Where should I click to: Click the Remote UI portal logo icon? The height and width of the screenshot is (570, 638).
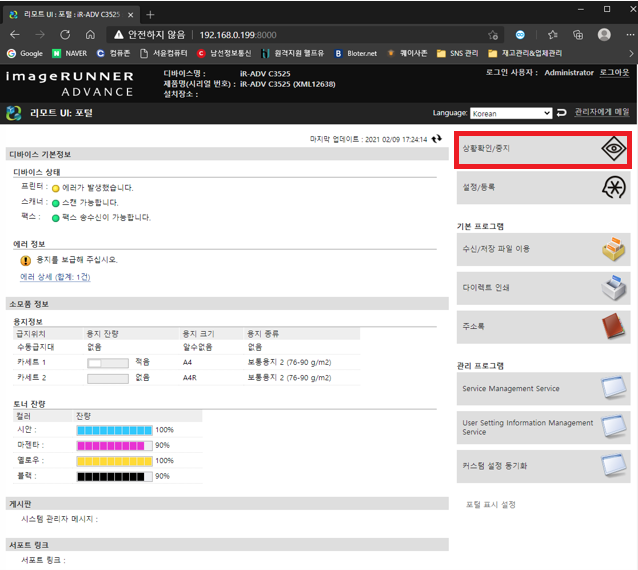click(13, 113)
